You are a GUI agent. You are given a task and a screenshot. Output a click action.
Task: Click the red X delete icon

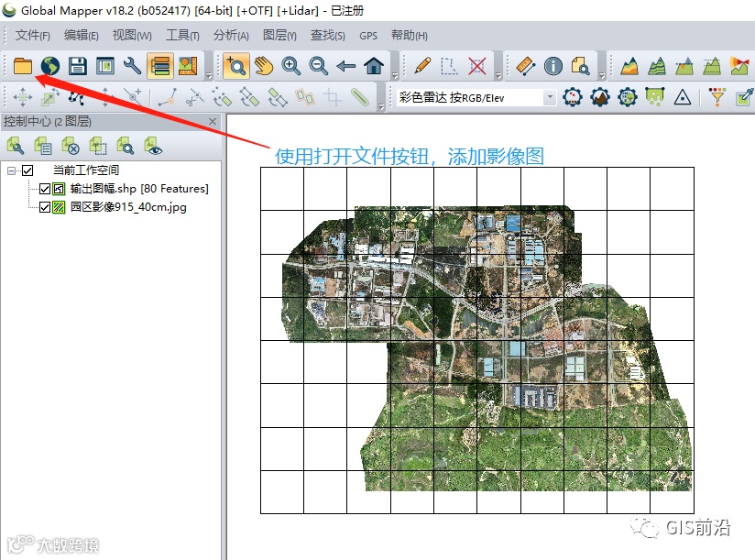tap(477, 66)
